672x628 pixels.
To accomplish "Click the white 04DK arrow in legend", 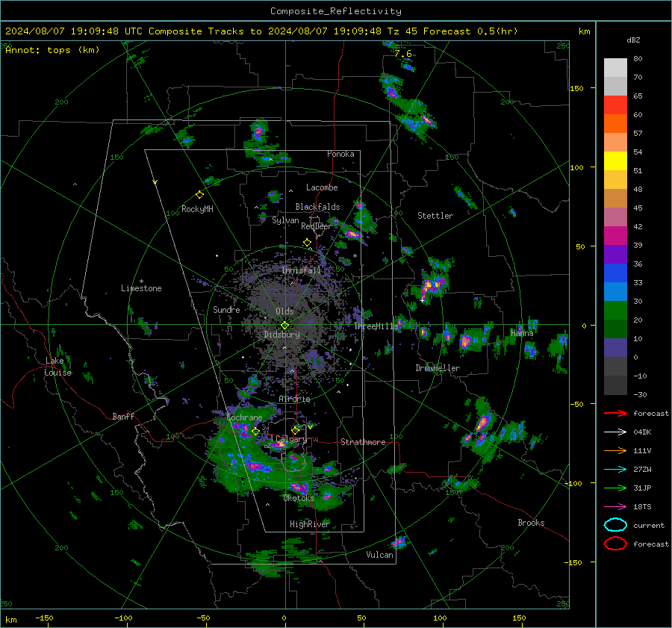I will click(615, 432).
